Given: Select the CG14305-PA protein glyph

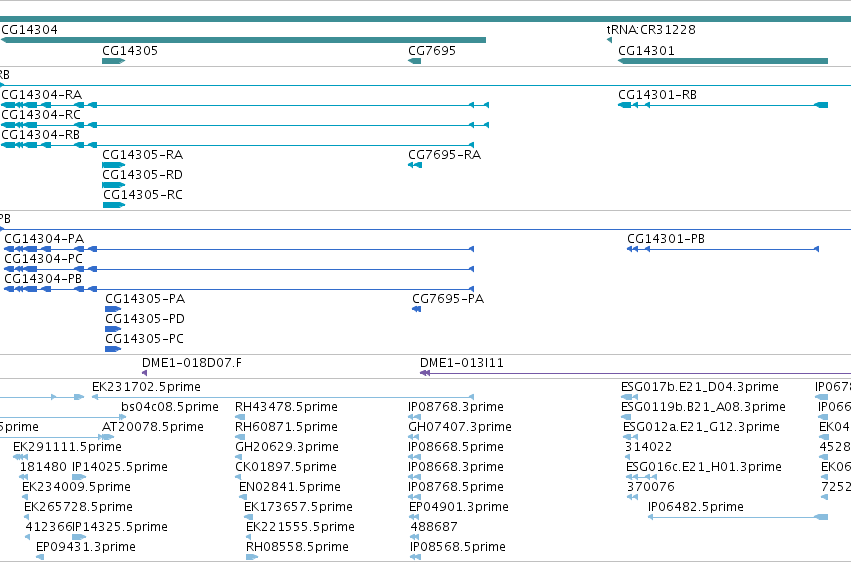Looking at the screenshot, I should tap(113, 309).
